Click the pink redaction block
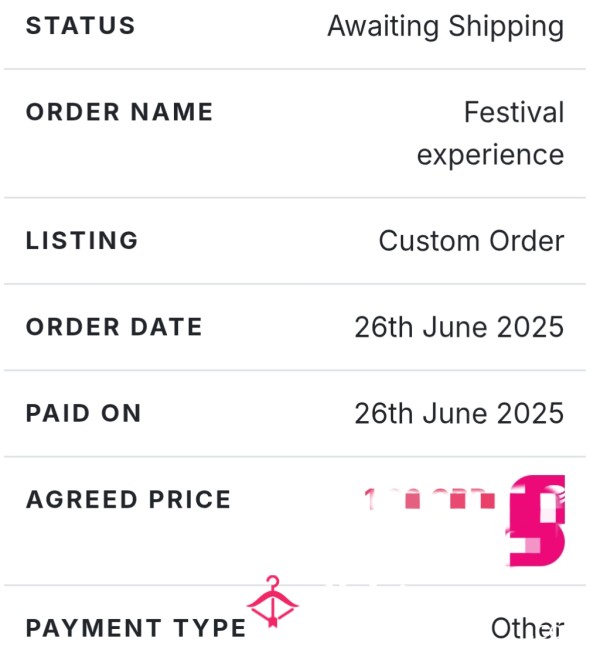Screen dimensions: 600x656 [x=537, y=520]
